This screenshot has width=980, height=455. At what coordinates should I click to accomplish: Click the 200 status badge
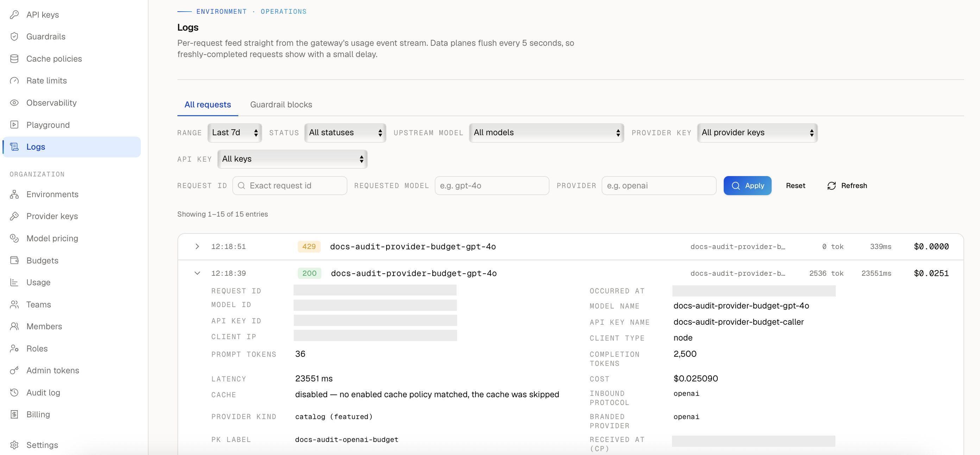point(309,273)
